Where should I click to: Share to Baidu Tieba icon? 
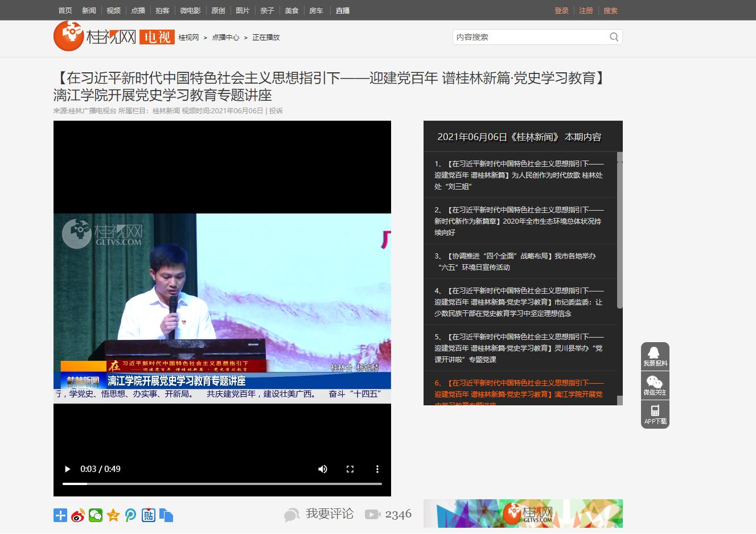[149, 516]
